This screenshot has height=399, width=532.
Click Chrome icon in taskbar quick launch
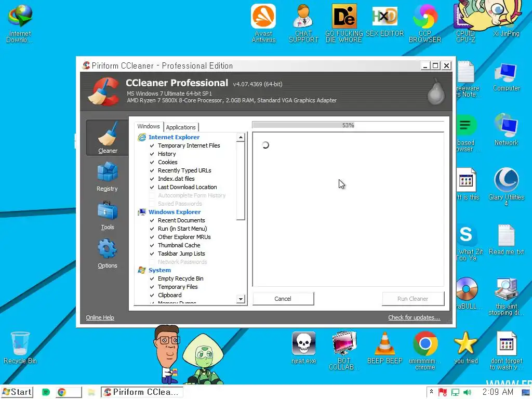click(x=61, y=392)
